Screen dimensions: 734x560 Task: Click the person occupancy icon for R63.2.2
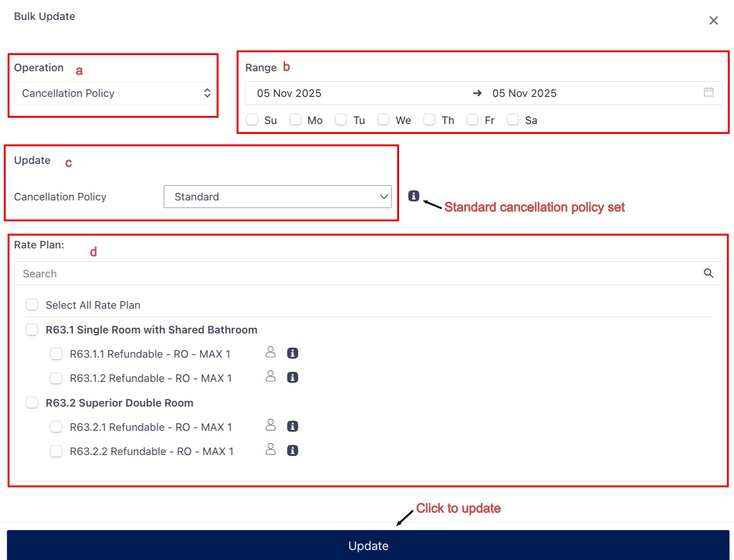coord(270,449)
